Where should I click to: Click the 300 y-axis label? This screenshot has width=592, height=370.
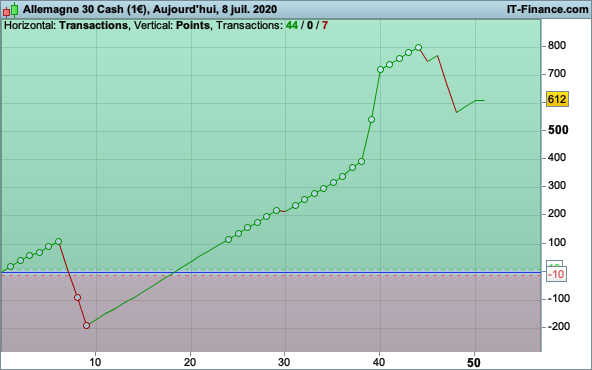tap(556, 185)
